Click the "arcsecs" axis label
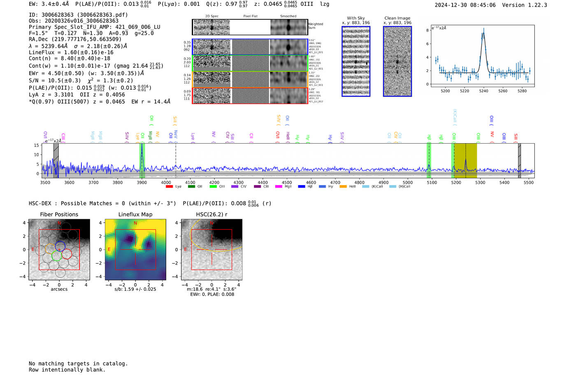576x392 pixels. pos(59,289)
